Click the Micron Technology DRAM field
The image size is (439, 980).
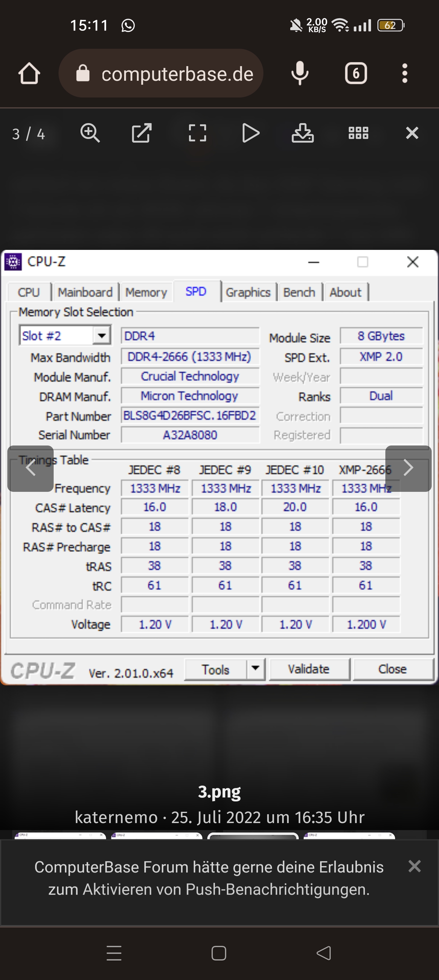[x=190, y=396]
